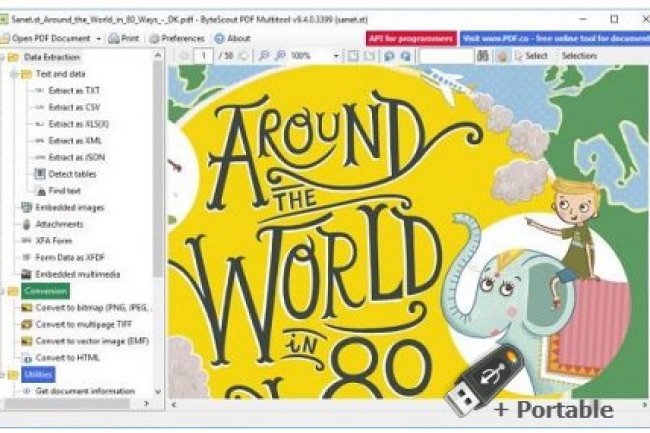Open the About dialog
The width and height of the screenshot is (650, 433).
[x=233, y=39]
